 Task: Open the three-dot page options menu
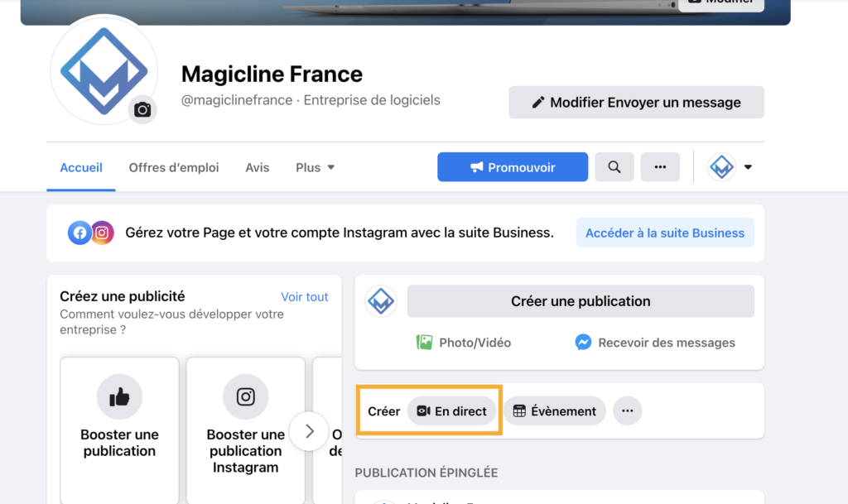(660, 167)
